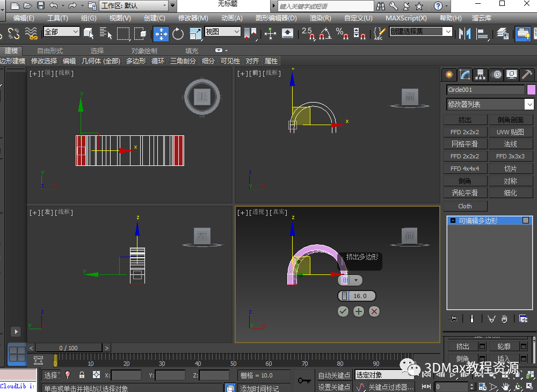The width and height of the screenshot is (537, 392).
Task: Activate the Select and Move tool
Action: 161,34
